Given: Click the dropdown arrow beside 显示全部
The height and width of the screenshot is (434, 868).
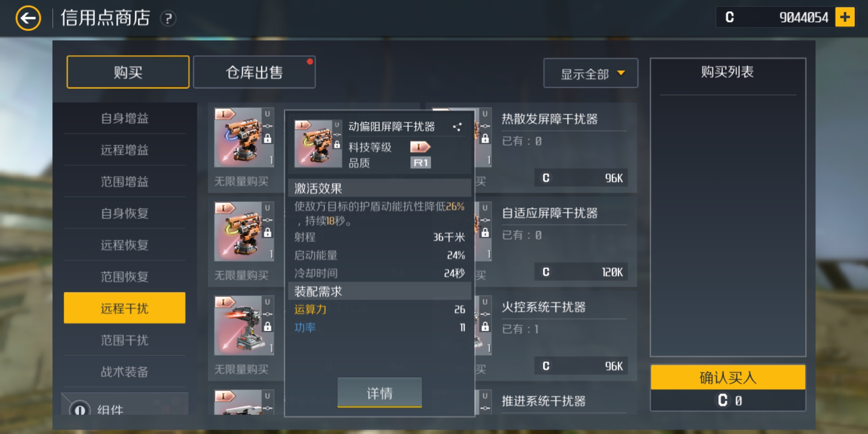Looking at the screenshot, I should coord(621,73).
